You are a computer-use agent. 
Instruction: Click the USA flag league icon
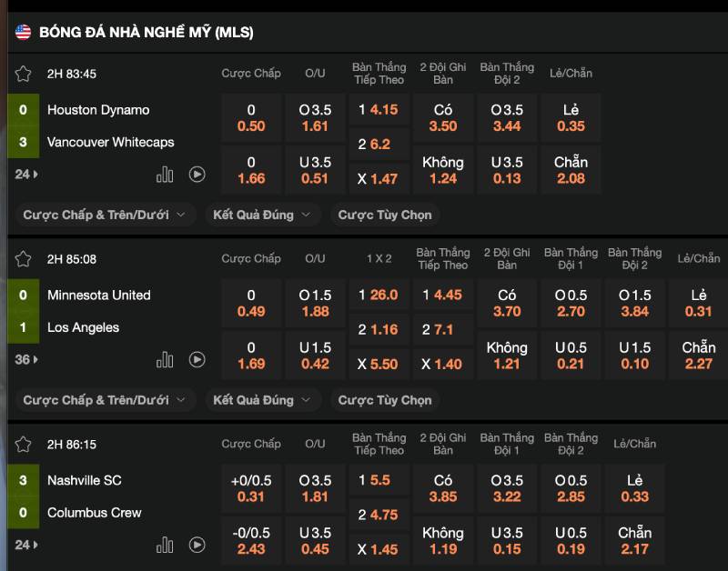tap(23, 33)
